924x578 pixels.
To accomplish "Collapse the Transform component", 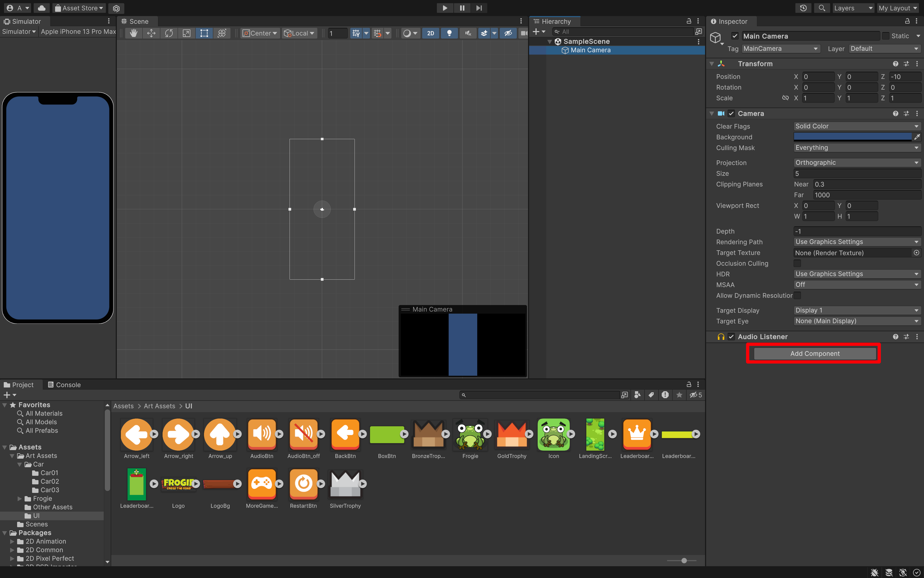I will 711,64.
